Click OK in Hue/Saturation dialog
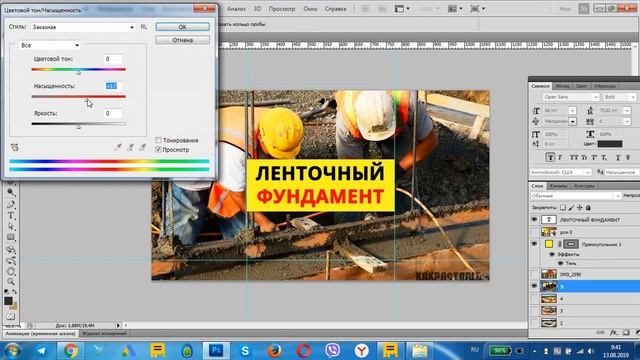 tap(182, 27)
